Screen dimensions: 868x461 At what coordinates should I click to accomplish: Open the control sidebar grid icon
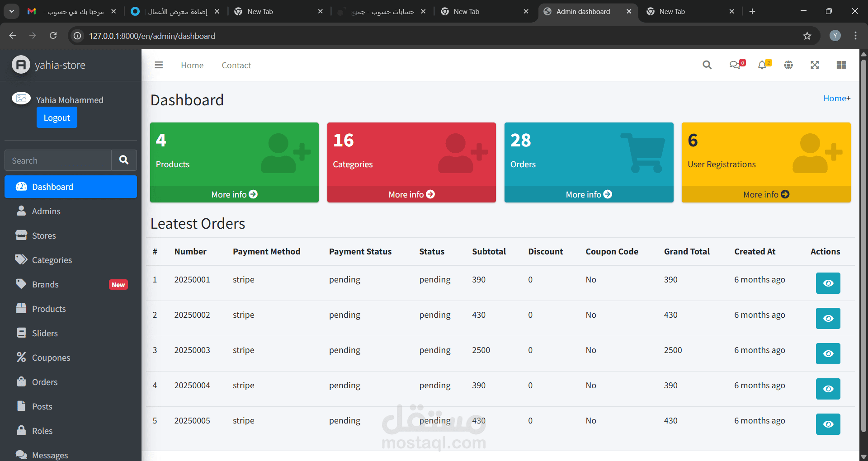[841, 65]
